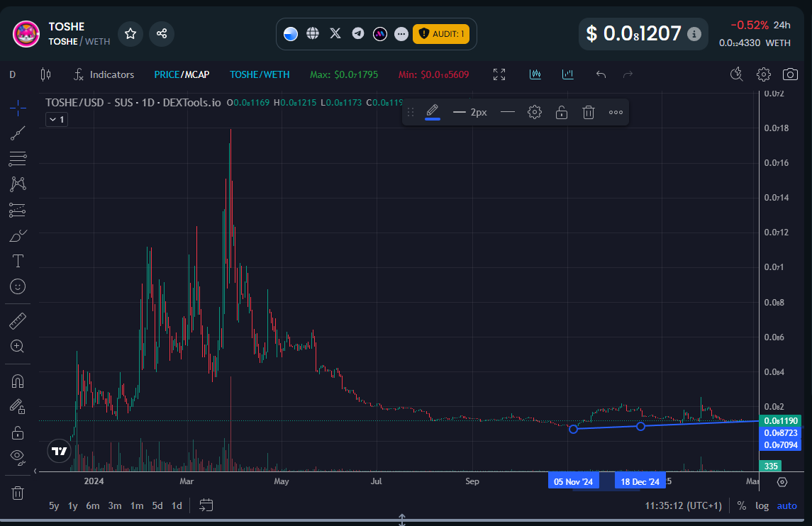Open quick search lightning icon
The height and width of the screenshot is (526, 812).
coord(736,74)
